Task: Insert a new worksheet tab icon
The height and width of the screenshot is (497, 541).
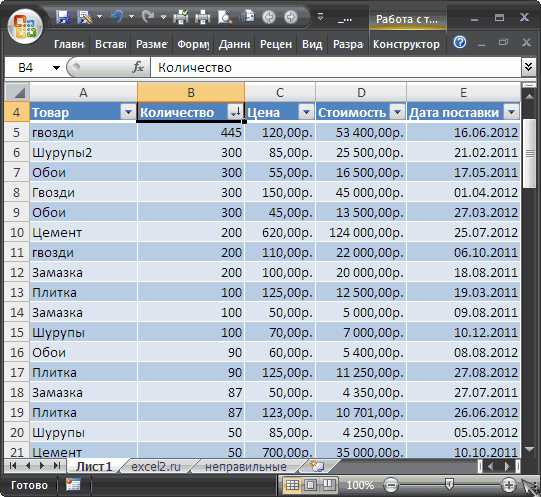Action: 316,466
